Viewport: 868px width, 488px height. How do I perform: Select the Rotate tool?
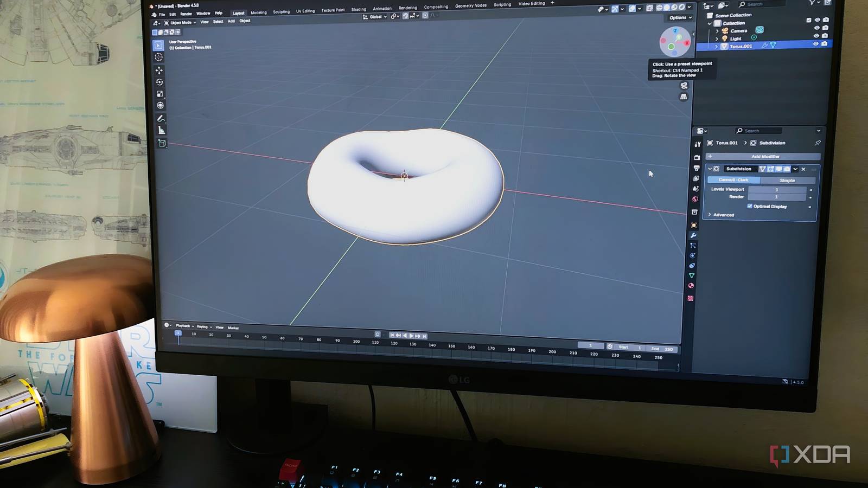(x=159, y=82)
